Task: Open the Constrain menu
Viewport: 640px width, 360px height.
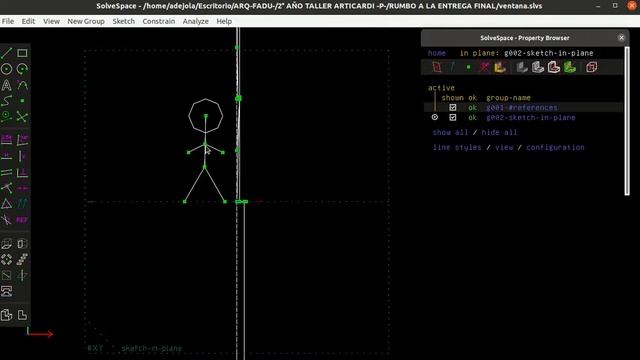Action: pos(159,21)
